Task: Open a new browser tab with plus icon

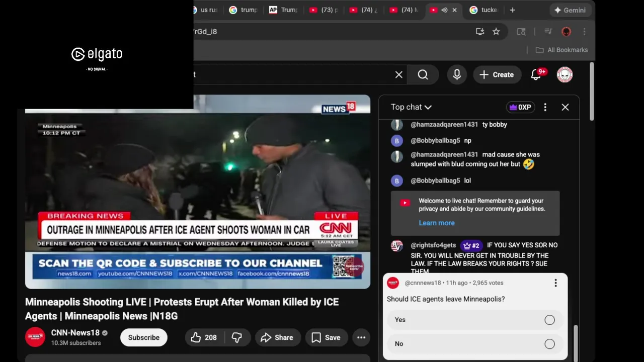Action: tap(512, 10)
